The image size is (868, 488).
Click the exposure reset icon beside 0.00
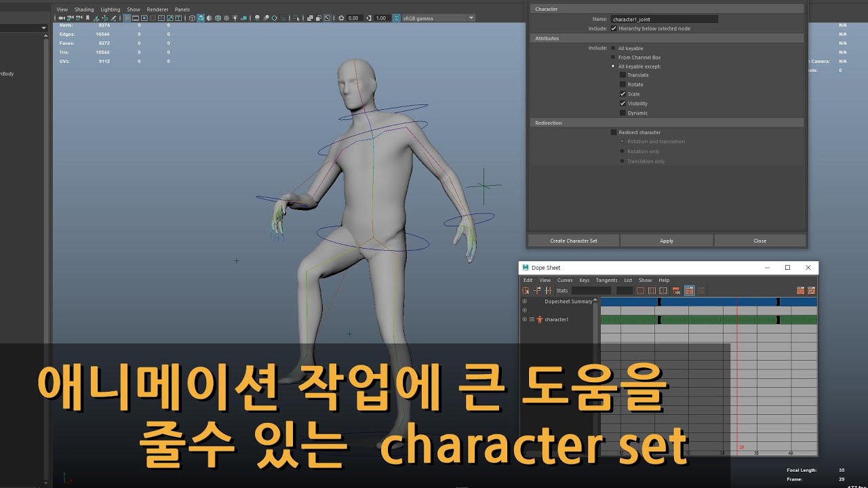click(x=340, y=18)
